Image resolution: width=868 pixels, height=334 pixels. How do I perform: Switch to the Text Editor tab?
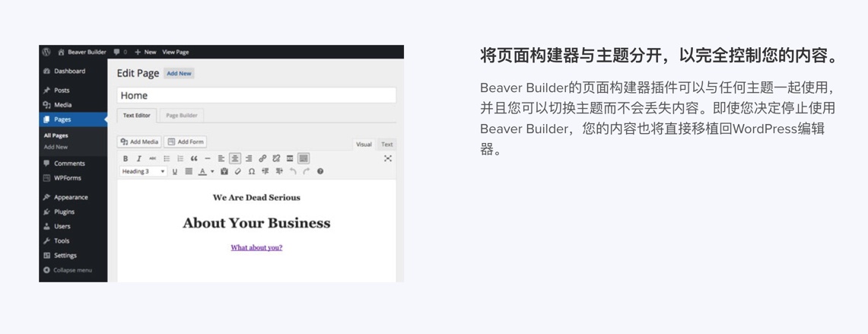pos(137,115)
